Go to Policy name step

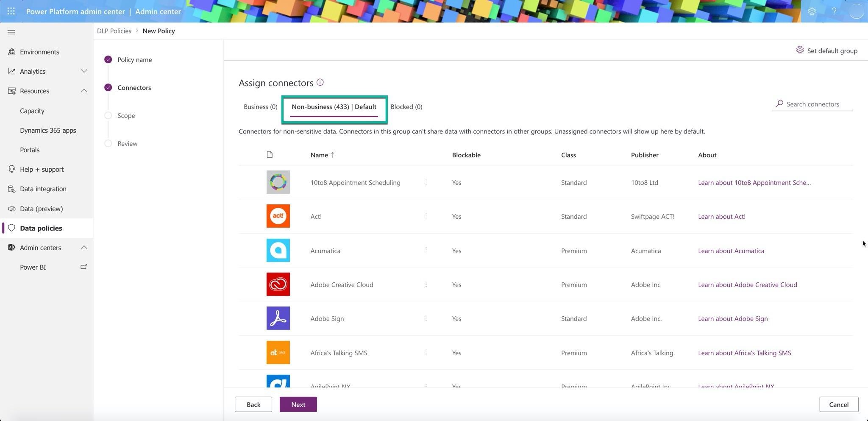(128, 60)
